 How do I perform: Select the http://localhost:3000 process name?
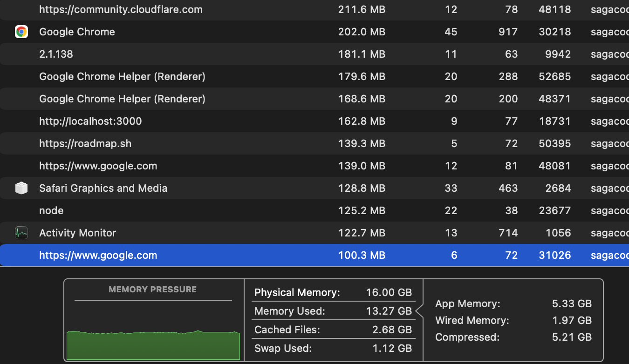(90, 121)
